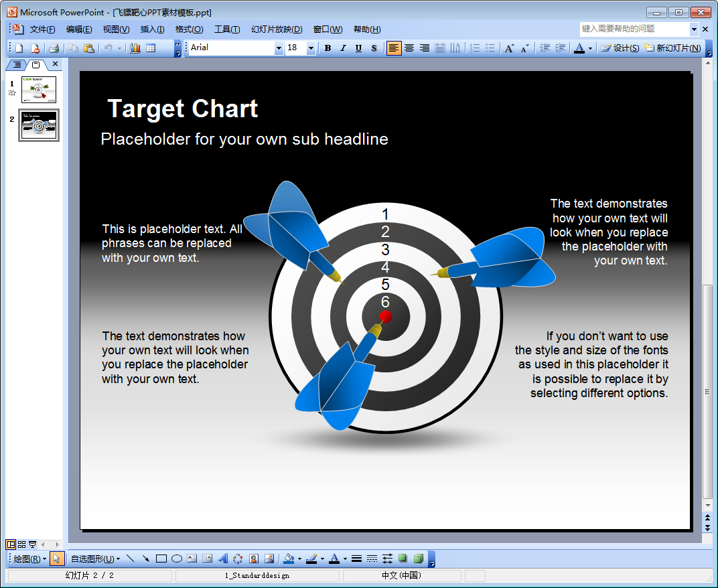The width and height of the screenshot is (718, 588).
Task: Select the Rectangle drawing tool
Action: coord(161,559)
